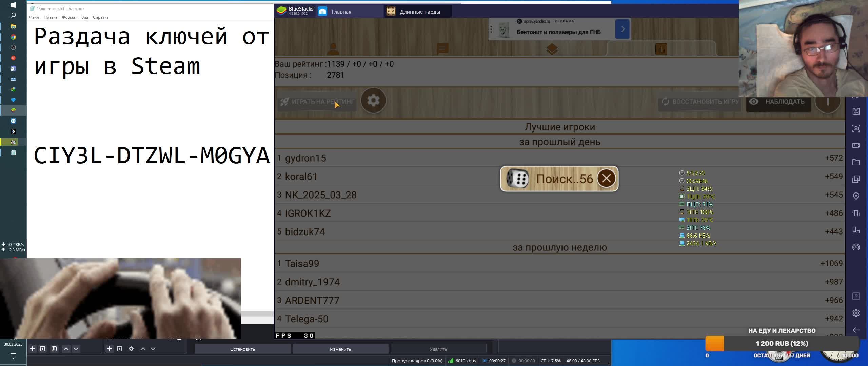Expand the ad banner arrow button
This screenshot has height=366, width=868.
[622, 29]
